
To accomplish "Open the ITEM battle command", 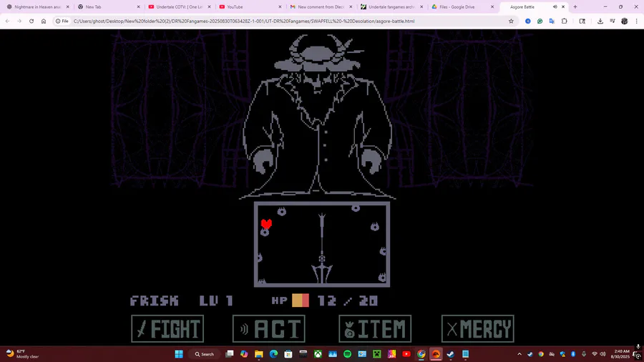I will tap(375, 329).
